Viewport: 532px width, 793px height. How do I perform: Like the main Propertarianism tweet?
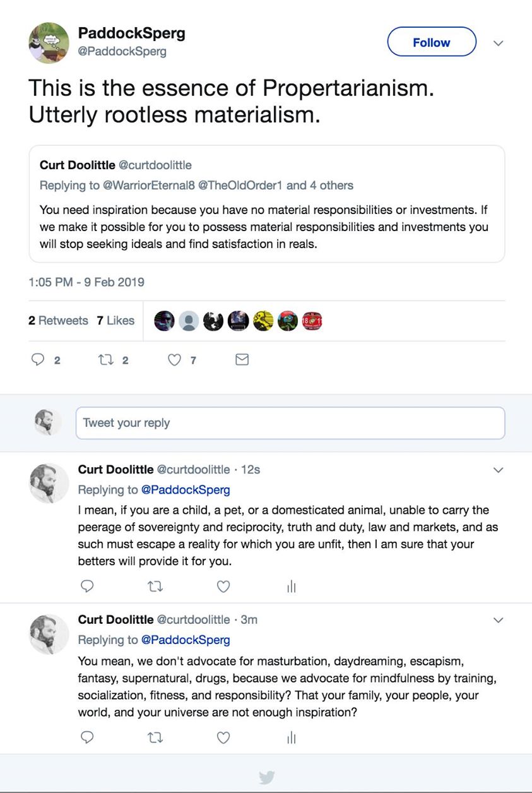click(174, 360)
